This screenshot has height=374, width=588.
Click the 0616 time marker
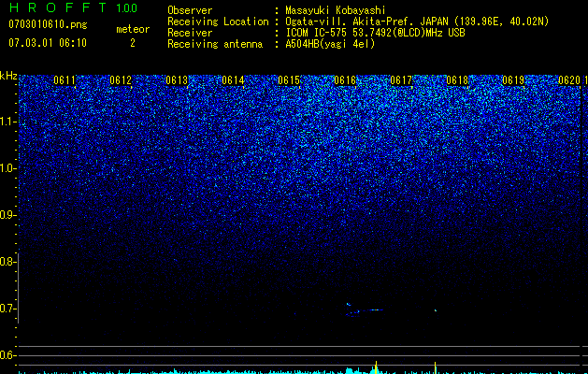coord(345,80)
